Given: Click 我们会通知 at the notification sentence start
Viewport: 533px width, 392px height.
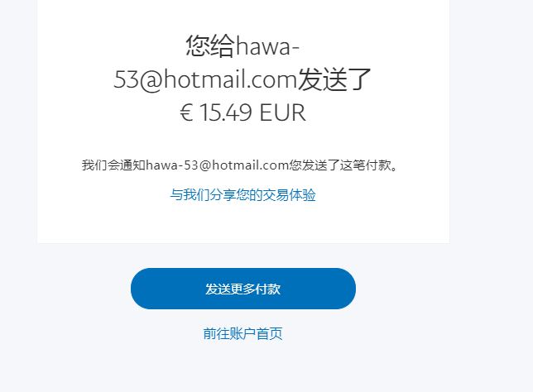Looking at the screenshot, I should [113, 165].
